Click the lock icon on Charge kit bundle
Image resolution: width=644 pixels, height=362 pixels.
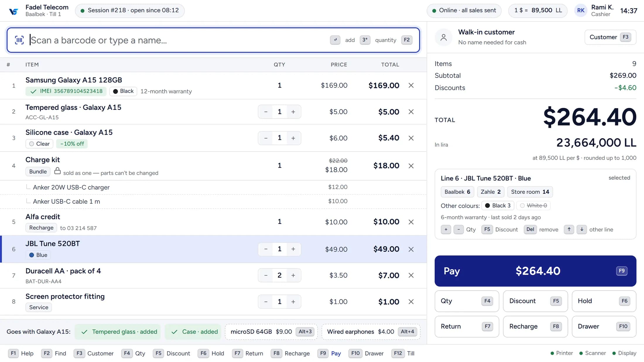[x=57, y=171]
